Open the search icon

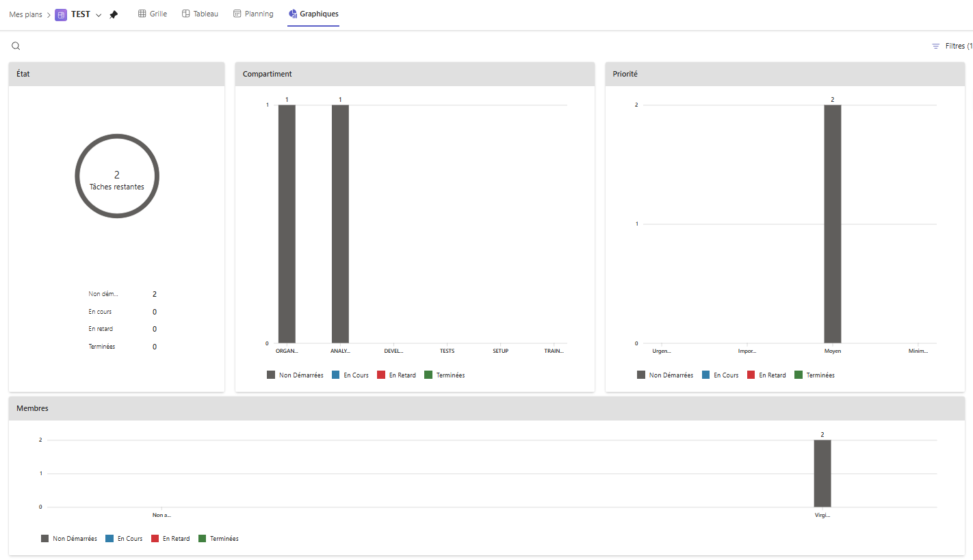pyautogui.click(x=16, y=45)
